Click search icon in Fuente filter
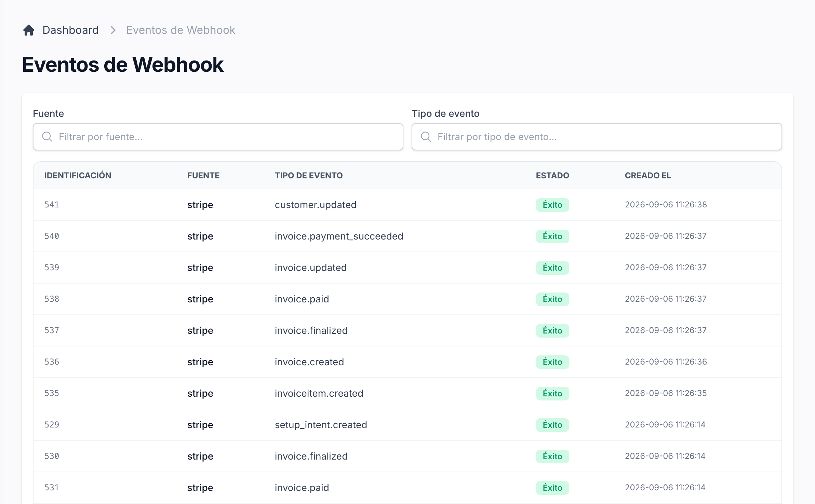Image resolution: width=815 pixels, height=504 pixels. (47, 137)
